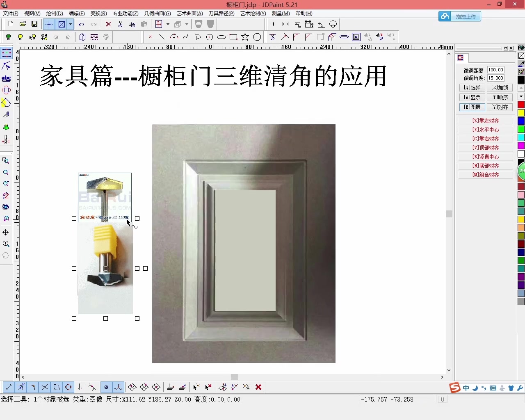Toggle the eye visibility tool
This screenshot has width=525, height=420.
point(6,207)
